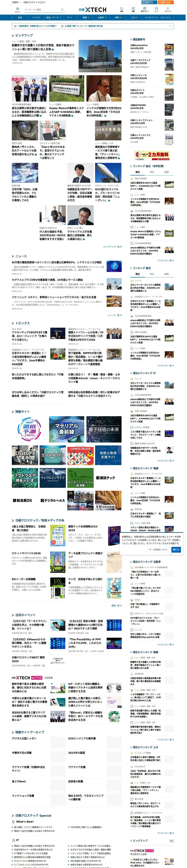Select 調査／データ in navigation bar
The width and height of the screenshot is (187, 868).
point(52,18)
